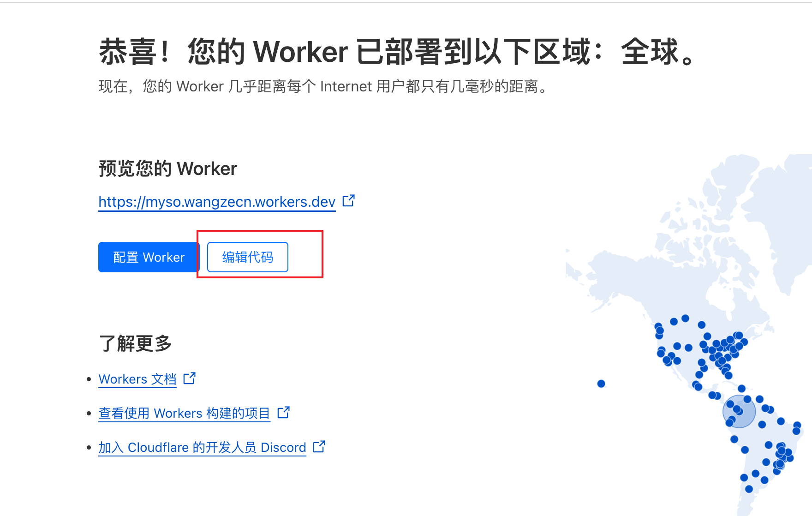Viewport: 812px width, 516px height.
Task: Open the myso.wangzecn.workers.dev preview link
Action: coord(217,202)
